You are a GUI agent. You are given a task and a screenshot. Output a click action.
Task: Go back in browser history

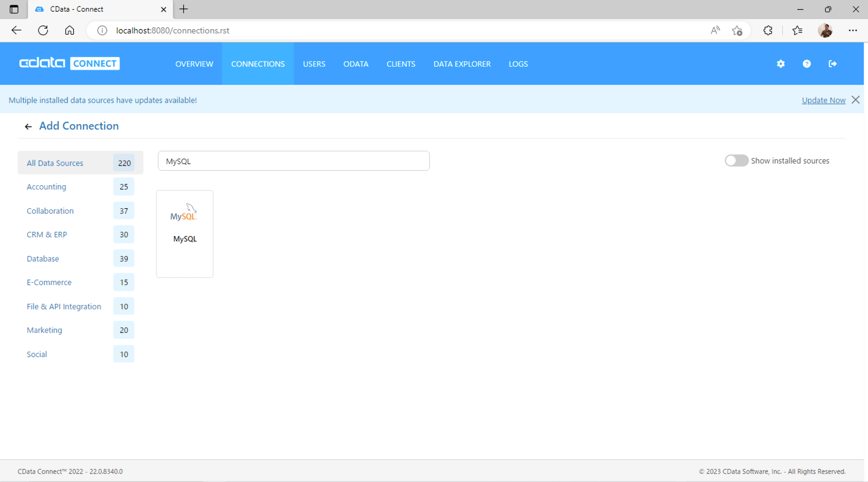pos(16,30)
